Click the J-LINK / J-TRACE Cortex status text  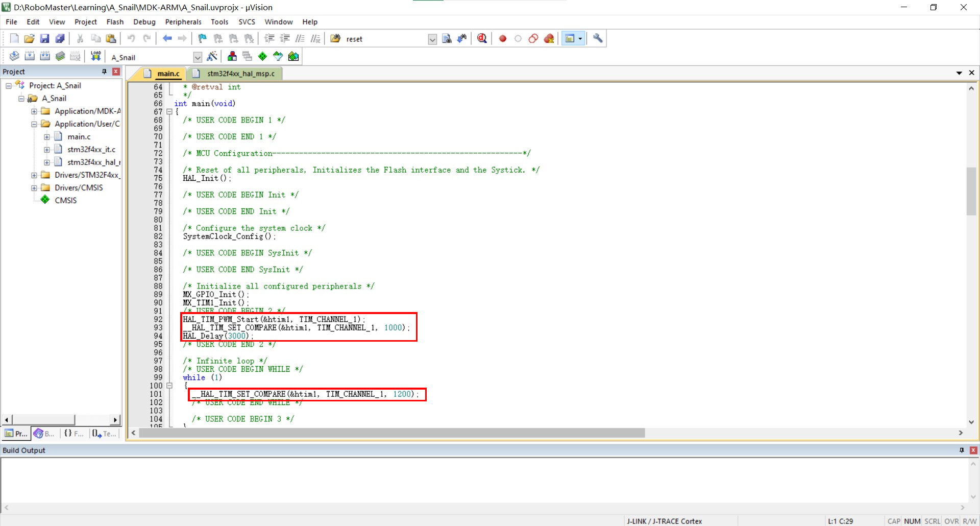click(664, 521)
